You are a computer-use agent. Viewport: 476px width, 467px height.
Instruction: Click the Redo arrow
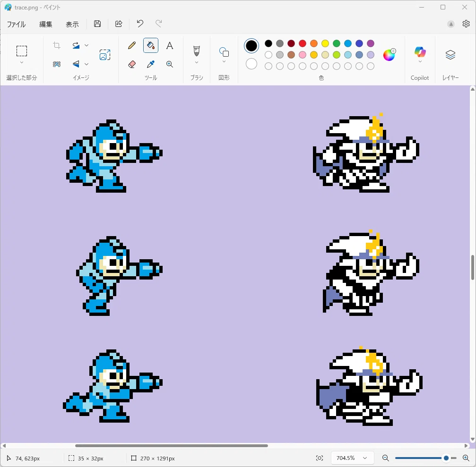(158, 24)
